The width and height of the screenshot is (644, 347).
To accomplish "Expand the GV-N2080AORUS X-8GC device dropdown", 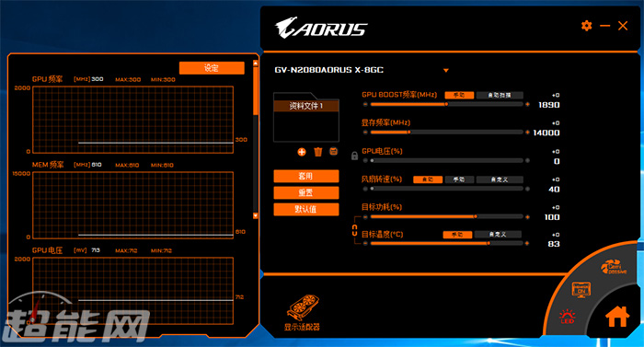I will (x=445, y=70).
